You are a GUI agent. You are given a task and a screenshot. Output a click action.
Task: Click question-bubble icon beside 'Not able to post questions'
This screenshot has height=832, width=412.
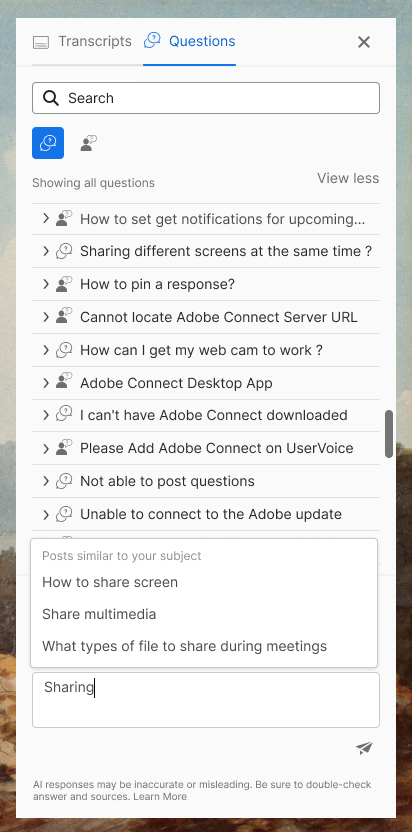pos(64,481)
